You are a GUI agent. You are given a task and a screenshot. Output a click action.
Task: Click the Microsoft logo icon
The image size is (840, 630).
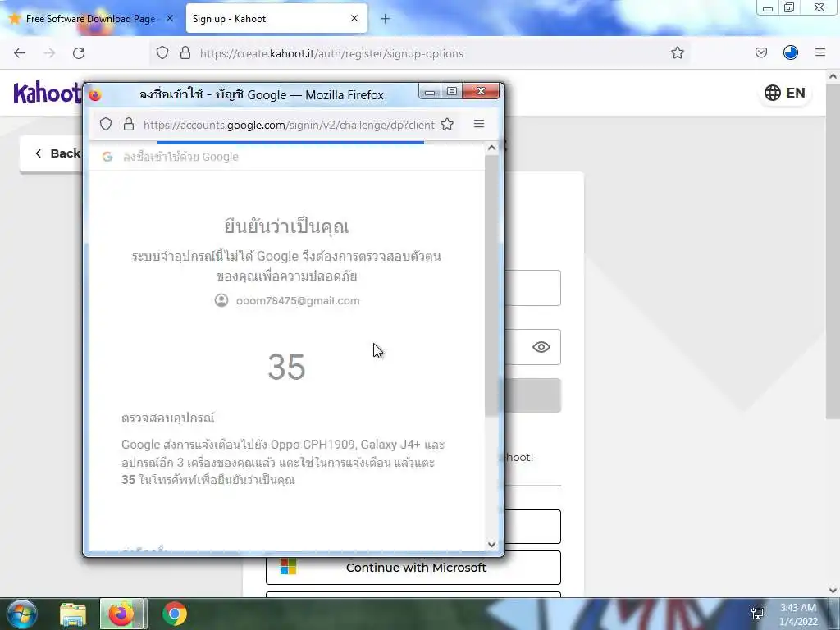point(288,567)
